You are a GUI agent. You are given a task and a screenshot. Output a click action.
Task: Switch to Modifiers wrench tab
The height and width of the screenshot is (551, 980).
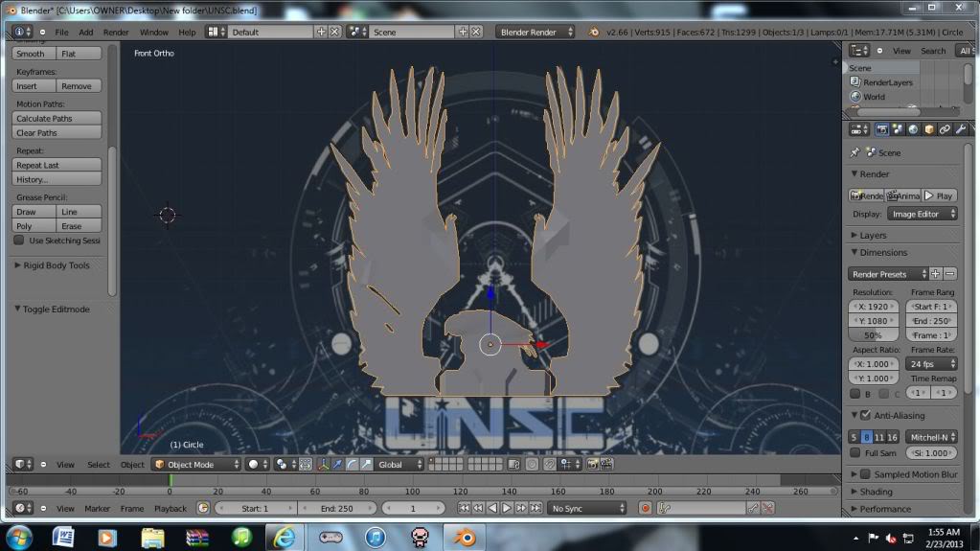tap(961, 129)
